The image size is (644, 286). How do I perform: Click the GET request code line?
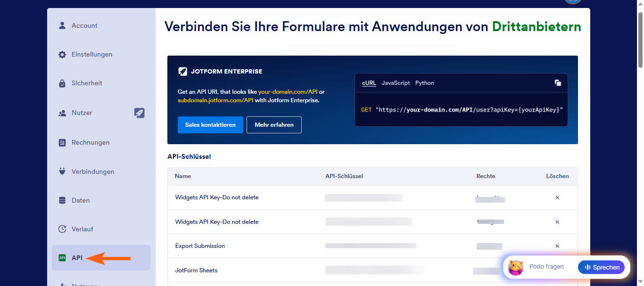[462, 109]
